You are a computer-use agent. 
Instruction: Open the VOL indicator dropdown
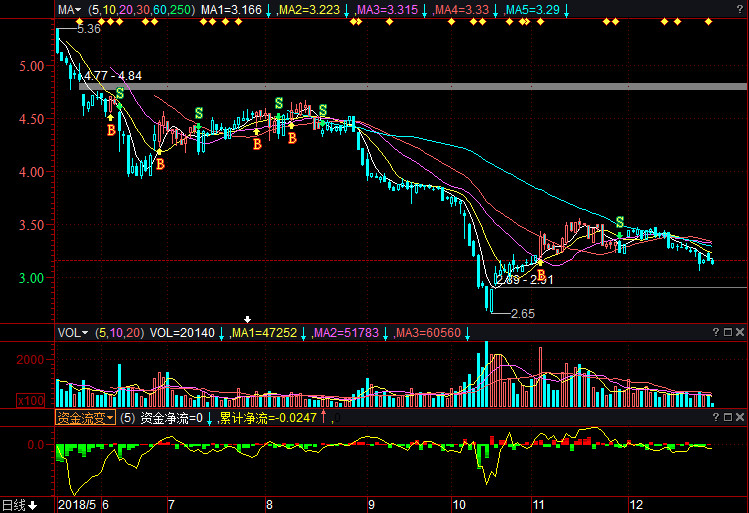coord(72,332)
